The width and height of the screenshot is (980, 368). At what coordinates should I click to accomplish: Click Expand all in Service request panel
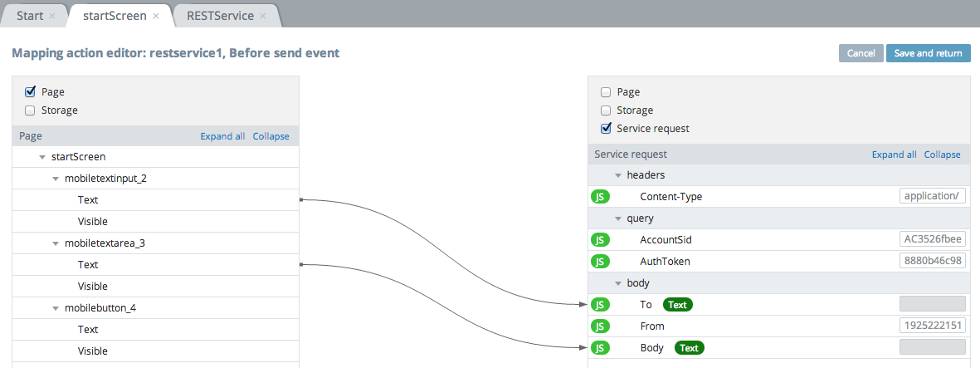pos(894,155)
